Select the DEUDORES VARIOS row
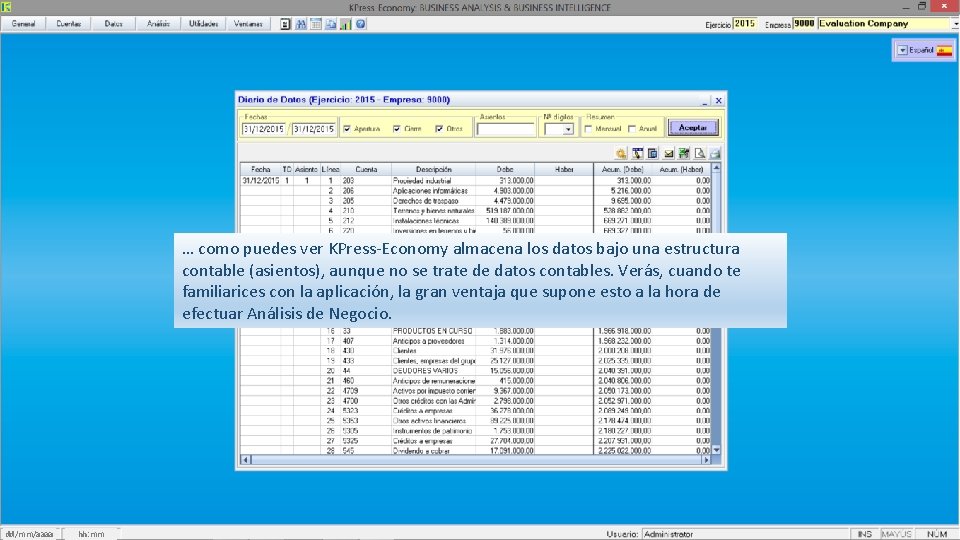Screen dimensions: 960x540 pyautogui.click(x=475, y=371)
